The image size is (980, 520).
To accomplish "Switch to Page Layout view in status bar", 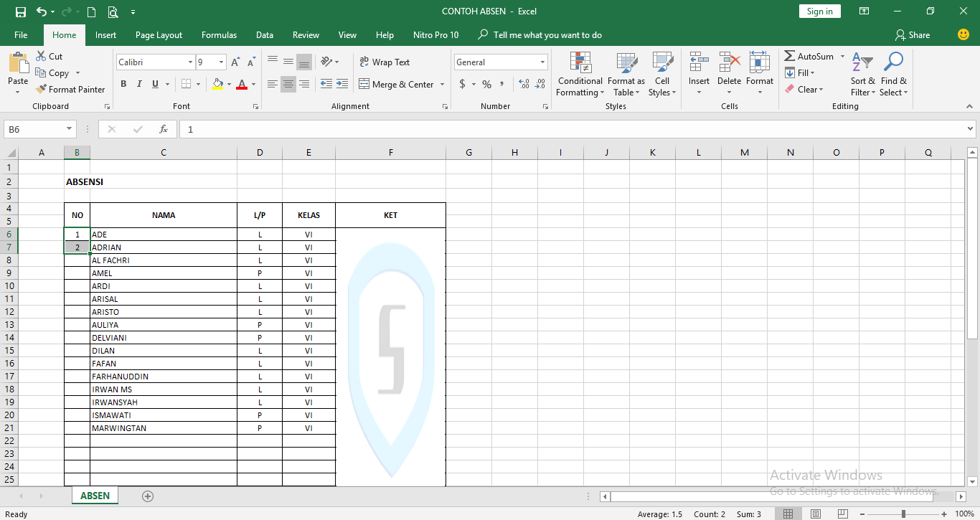I will pos(816,514).
